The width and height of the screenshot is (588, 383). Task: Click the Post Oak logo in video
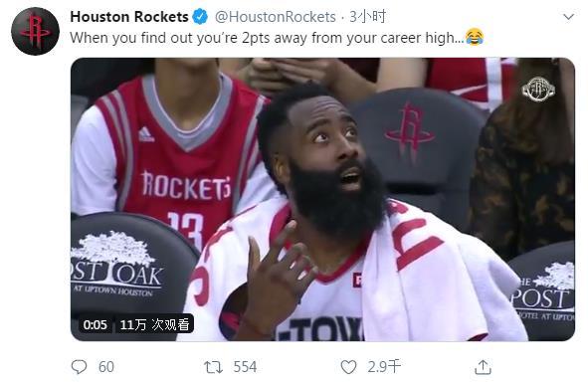click(116, 264)
